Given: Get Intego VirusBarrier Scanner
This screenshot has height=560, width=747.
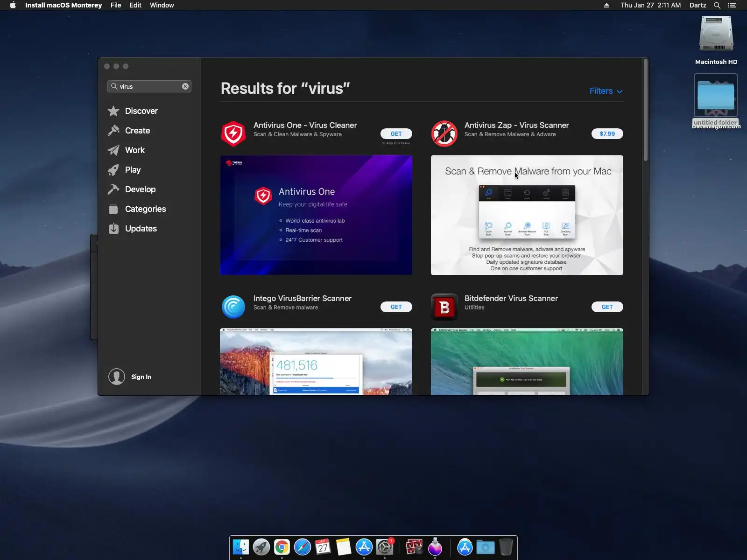Looking at the screenshot, I should point(396,307).
